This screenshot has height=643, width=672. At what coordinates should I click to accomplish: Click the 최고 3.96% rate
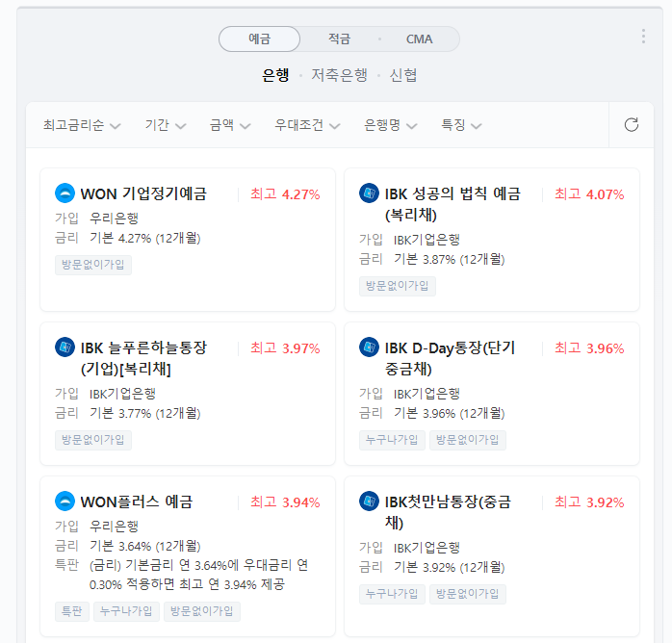589,348
